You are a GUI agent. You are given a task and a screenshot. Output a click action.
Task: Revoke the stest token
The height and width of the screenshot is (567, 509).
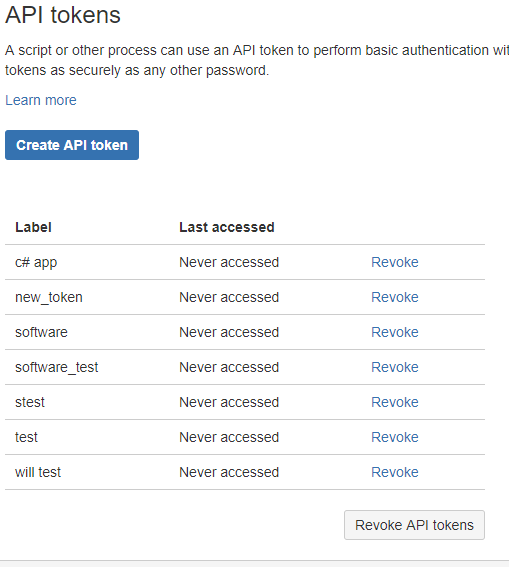click(x=395, y=402)
